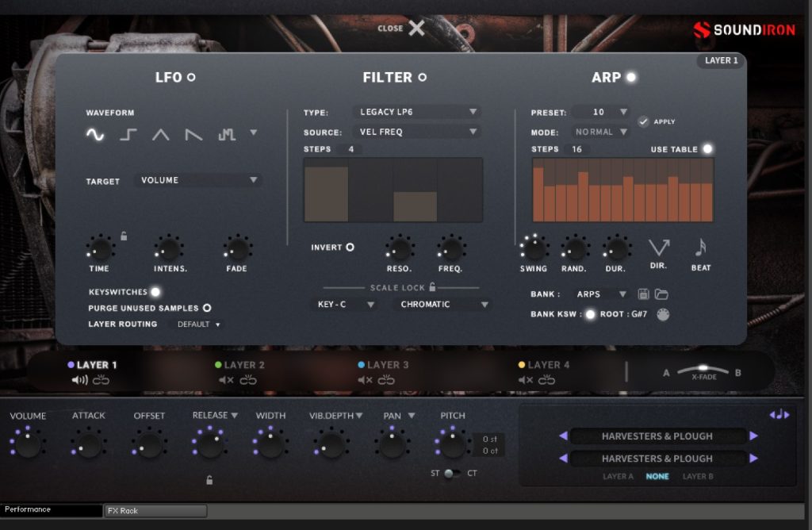Click the arp preset Apply button
The image size is (812, 530).
click(x=644, y=121)
